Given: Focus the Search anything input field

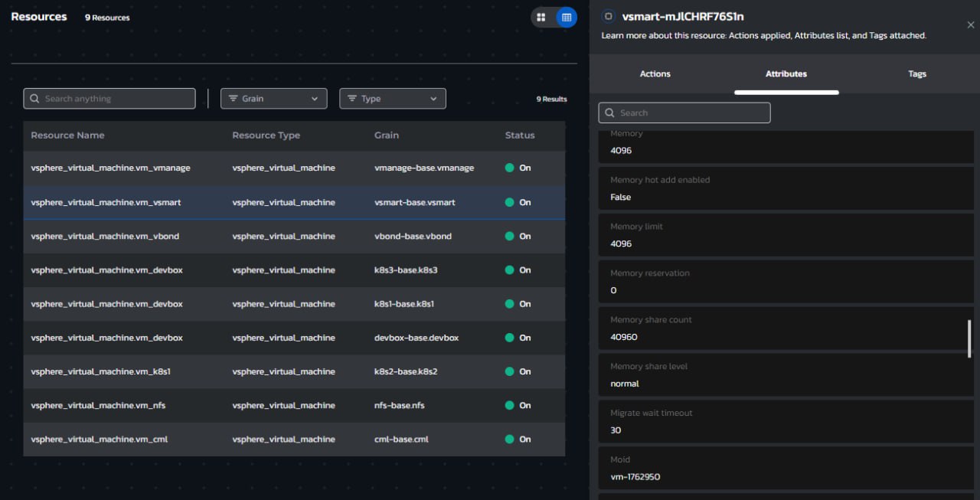Looking at the screenshot, I should [x=109, y=99].
